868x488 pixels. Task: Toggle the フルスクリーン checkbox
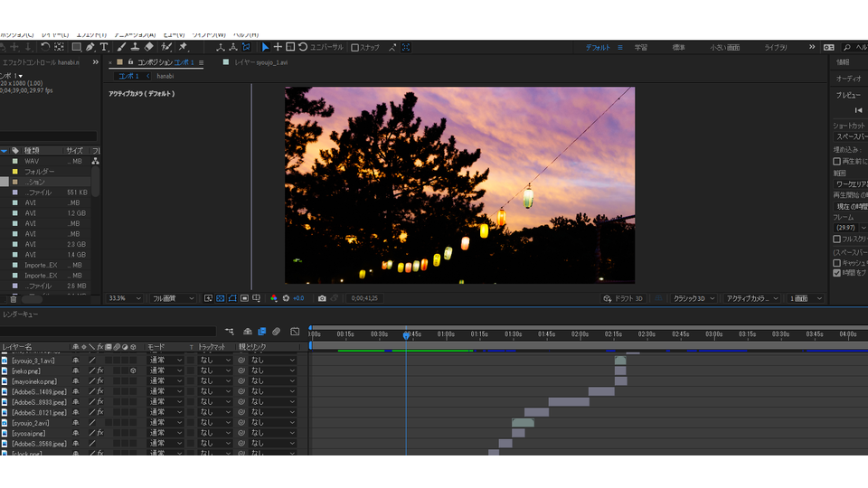click(x=837, y=239)
